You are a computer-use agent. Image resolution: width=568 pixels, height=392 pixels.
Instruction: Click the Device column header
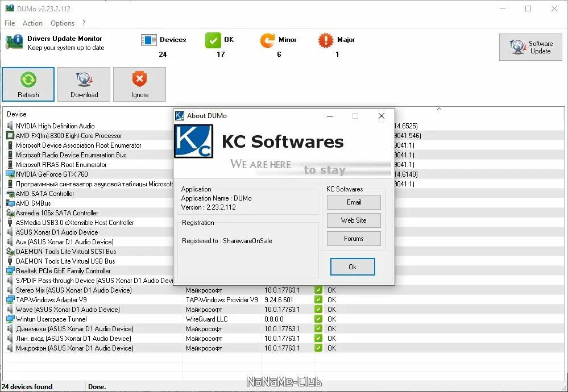coord(16,114)
